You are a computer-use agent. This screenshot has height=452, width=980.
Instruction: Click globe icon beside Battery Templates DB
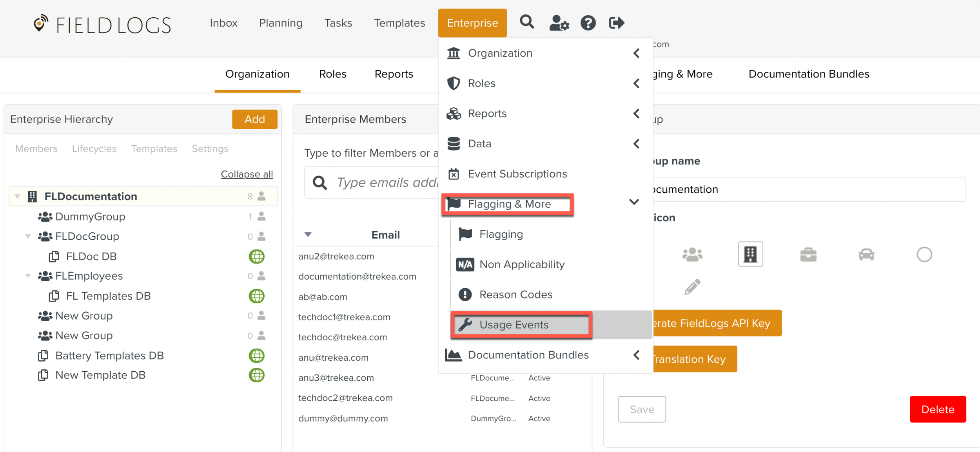pyautogui.click(x=257, y=356)
